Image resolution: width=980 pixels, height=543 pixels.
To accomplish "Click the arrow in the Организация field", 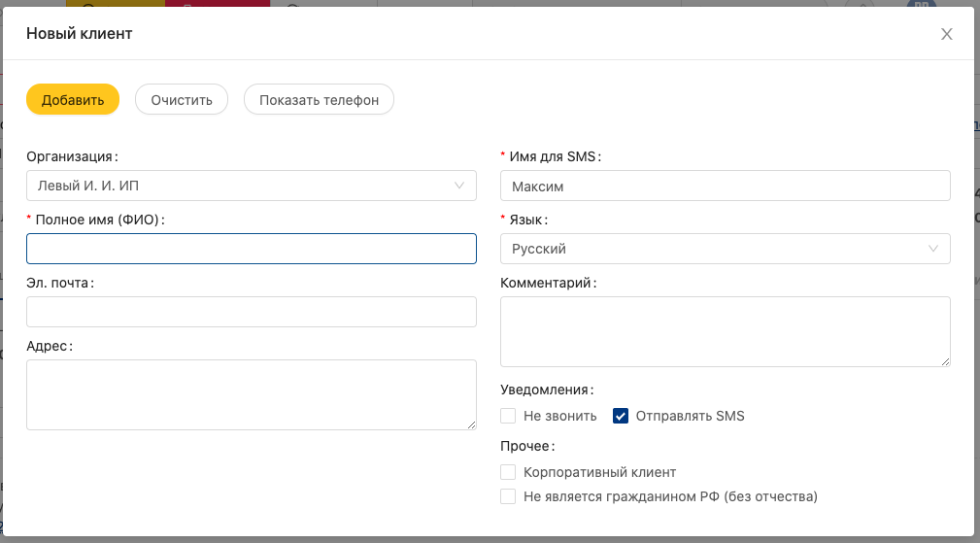I will pyautogui.click(x=459, y=186).
